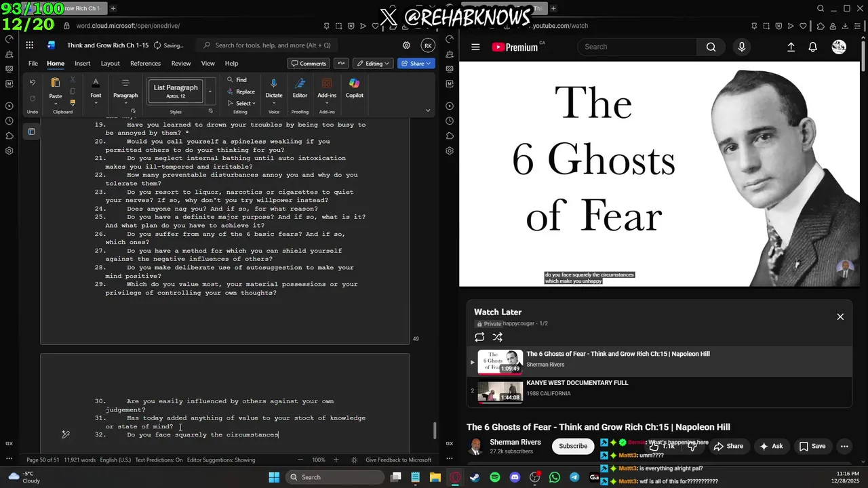
Task: Open the YouTube account avatar menu
Action: (839, 47)
